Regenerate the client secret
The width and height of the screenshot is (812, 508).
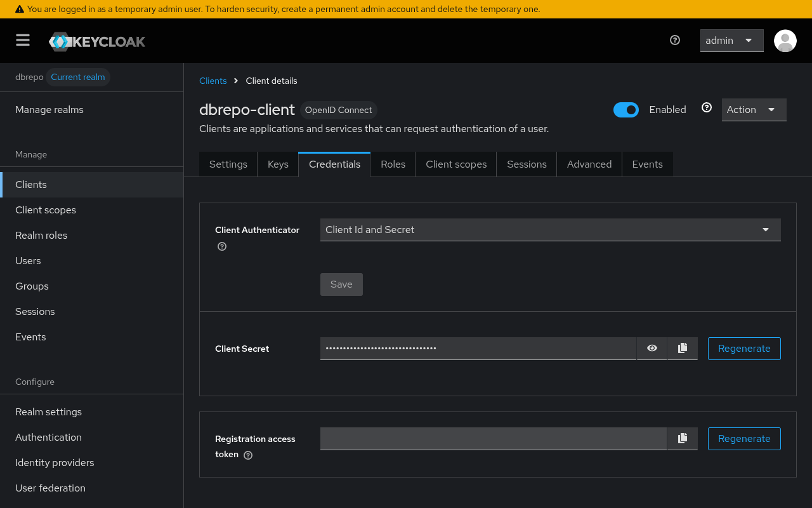pyautogui.click(x=744, y=348)
